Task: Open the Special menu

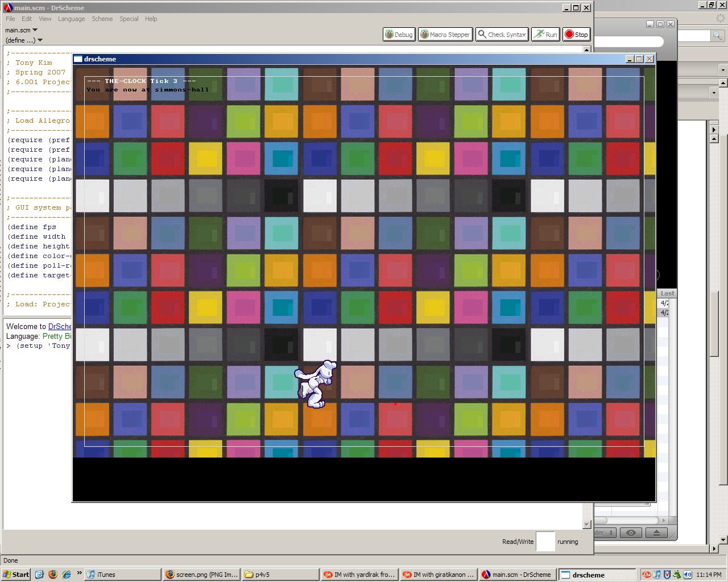Action: (x=129, y=19)
